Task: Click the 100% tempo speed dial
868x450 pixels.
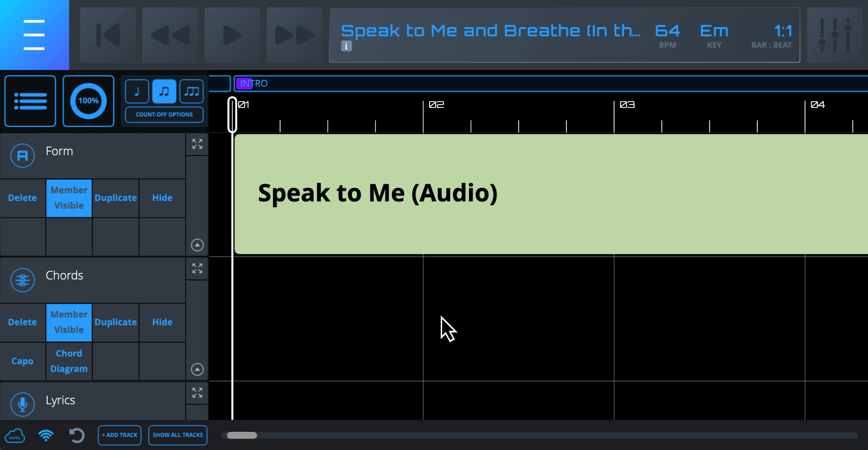Action: coord(88,101)
